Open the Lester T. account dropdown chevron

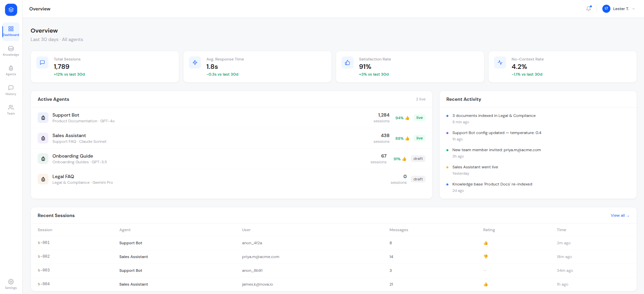pyautogui.click(x=634, y=9)
